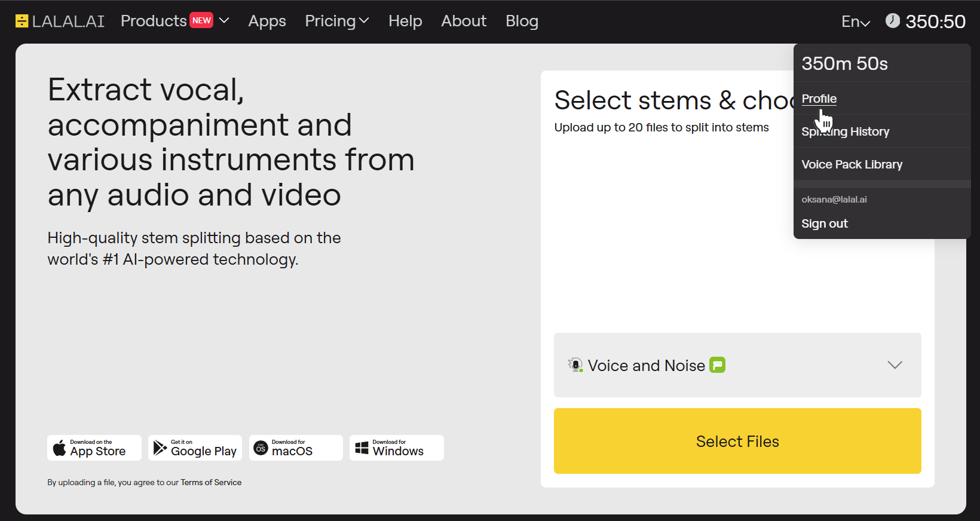Click the Google Play triangle icon
This screenshot has width=980, height=521.
[160, 448]
